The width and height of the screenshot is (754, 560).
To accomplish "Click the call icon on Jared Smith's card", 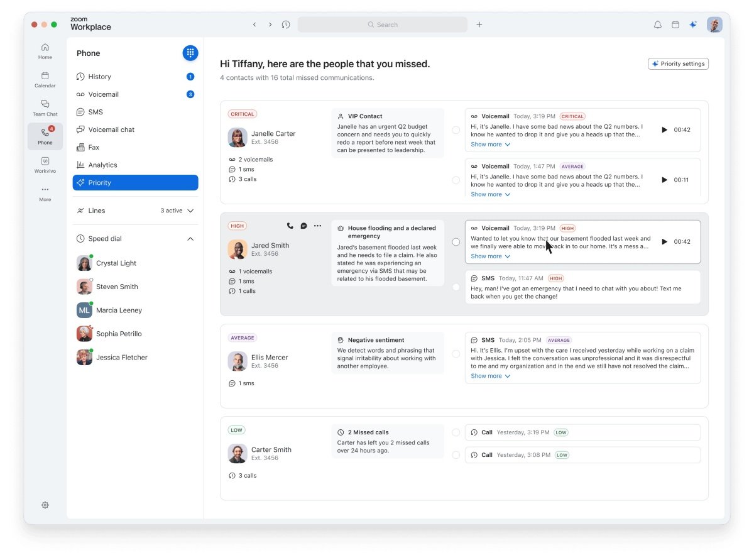I will (x=290, y=226).
